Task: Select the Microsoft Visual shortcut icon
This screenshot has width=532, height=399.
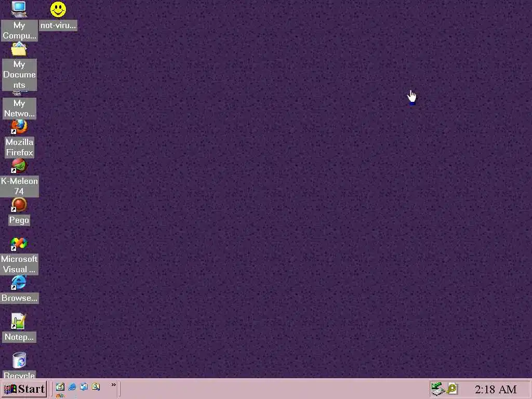Action: coord(19,244)
